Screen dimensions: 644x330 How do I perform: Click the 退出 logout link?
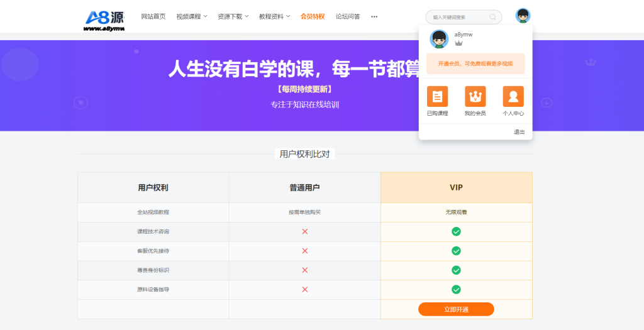click(519, 132)
